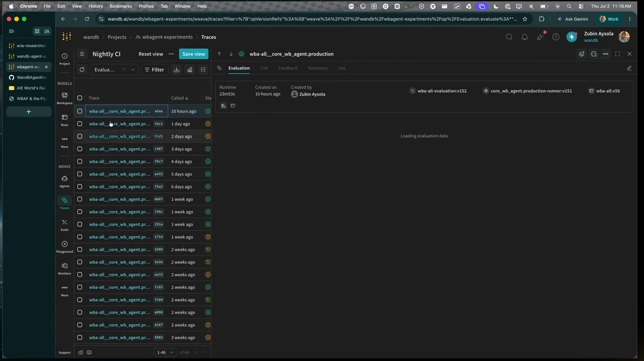Go to previous trace with up arrow

coord(219,54)
